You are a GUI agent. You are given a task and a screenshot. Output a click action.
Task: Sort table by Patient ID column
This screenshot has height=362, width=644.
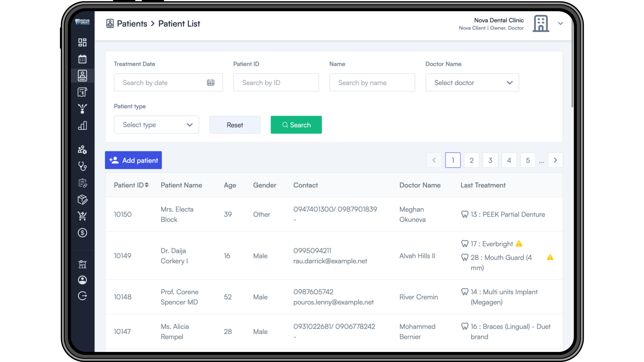pyautogui.click(x=147, y=185)
